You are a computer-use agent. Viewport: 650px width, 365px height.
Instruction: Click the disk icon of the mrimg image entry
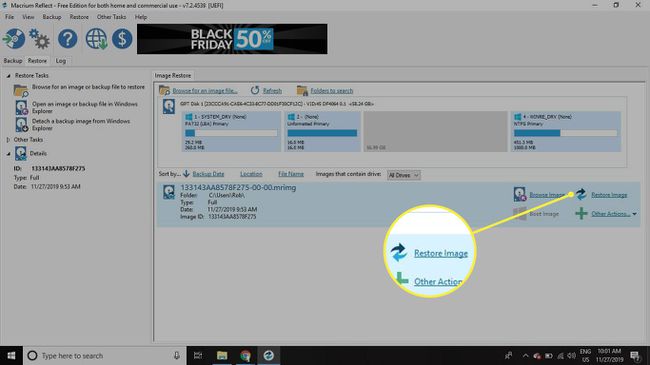[169, 192]
